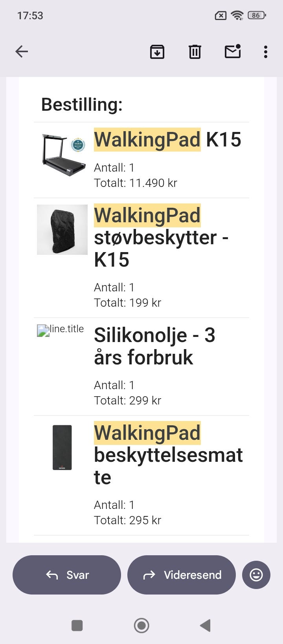Delete the email with the trash icon
This screenshot has width=283, height=644.
click(194, 51)
